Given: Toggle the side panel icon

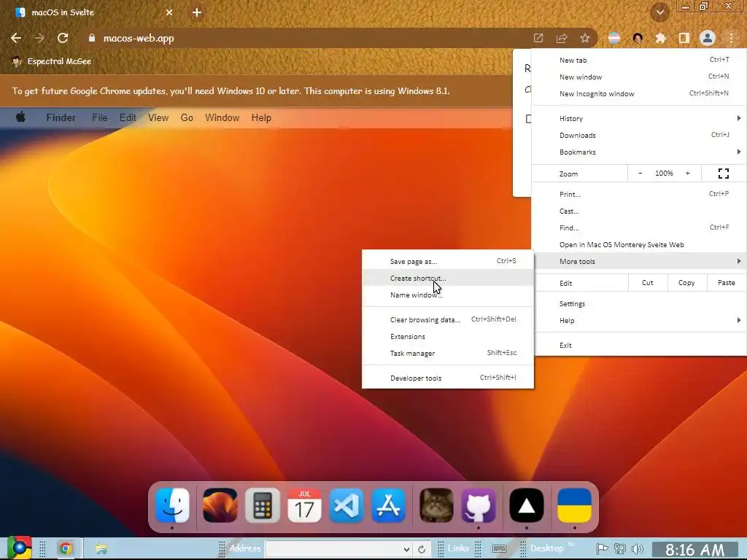Looking at the screenshot, I should [684, 38].
